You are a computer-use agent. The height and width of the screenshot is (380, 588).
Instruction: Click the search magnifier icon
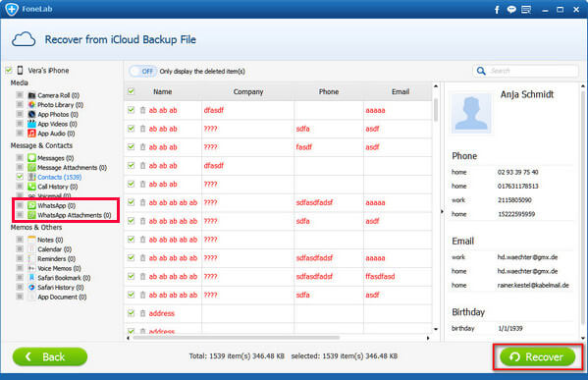pyautogui.click(x=481, y=71)
